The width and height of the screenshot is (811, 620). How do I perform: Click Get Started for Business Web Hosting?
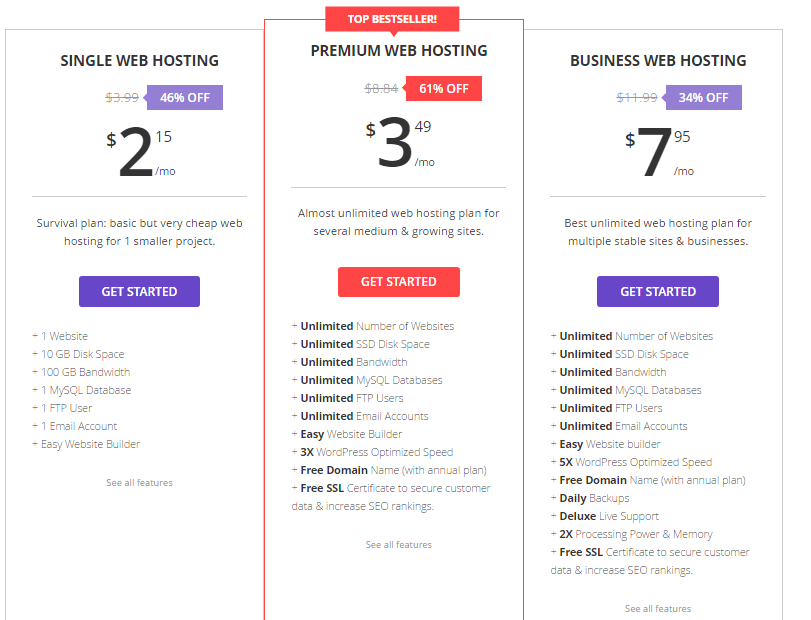point(657,291)
